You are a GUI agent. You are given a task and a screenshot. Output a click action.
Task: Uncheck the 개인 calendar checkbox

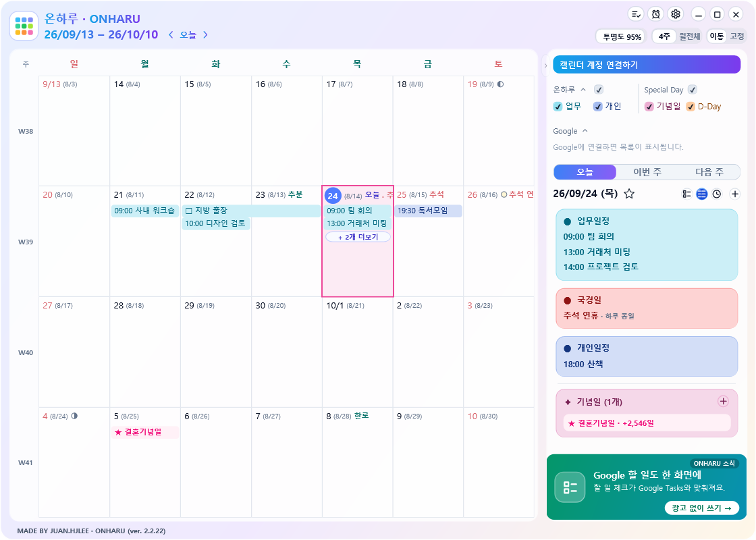tap(598, 107)
